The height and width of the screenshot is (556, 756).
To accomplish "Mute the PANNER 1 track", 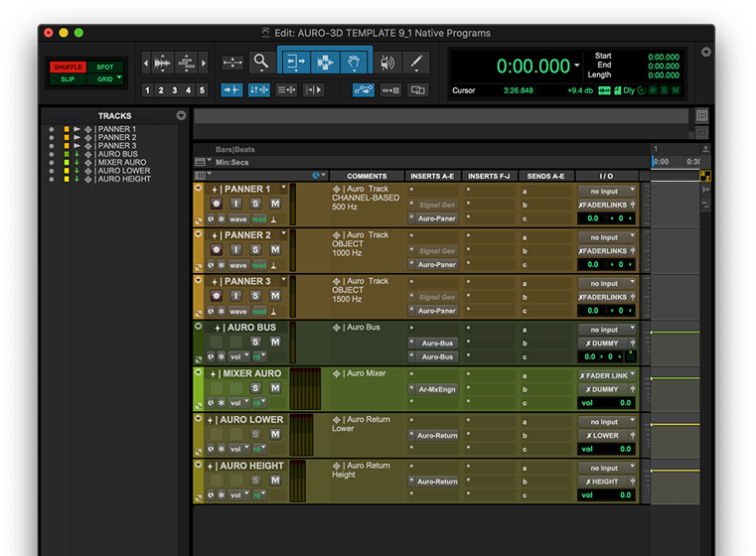I will click(275, 204).
